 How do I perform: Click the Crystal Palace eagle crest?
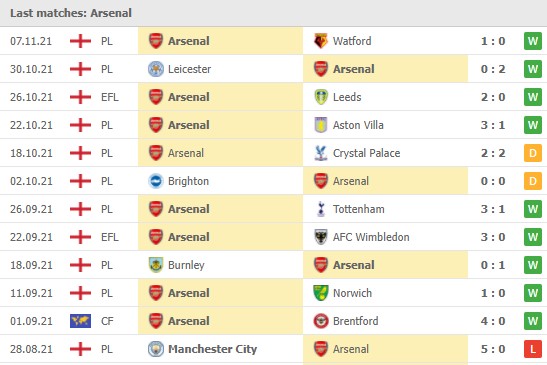(x=321, y=153)
